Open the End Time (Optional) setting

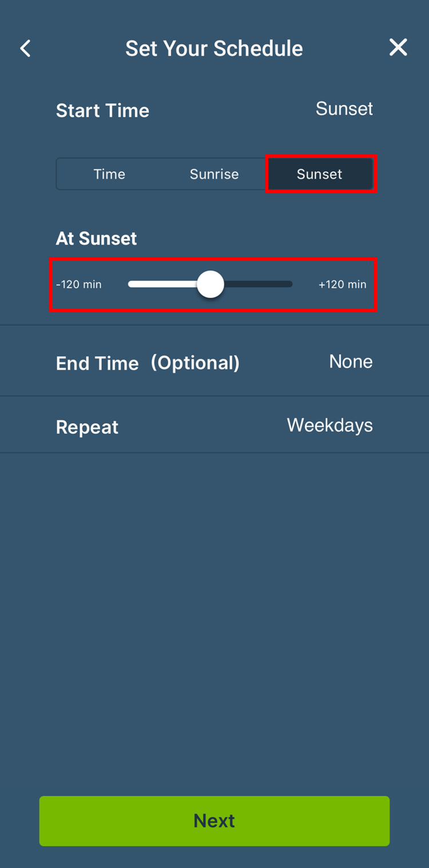[148, 363]
